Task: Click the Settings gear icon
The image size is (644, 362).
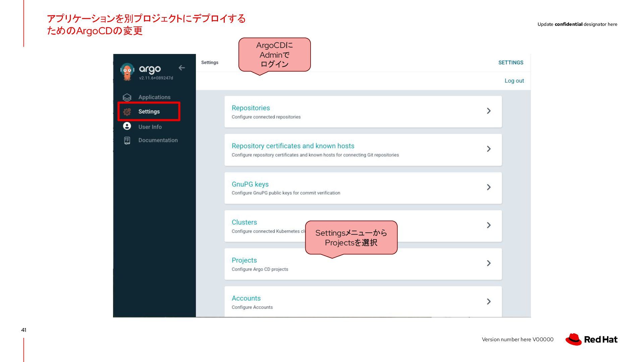Action: [x=127, y=112]
